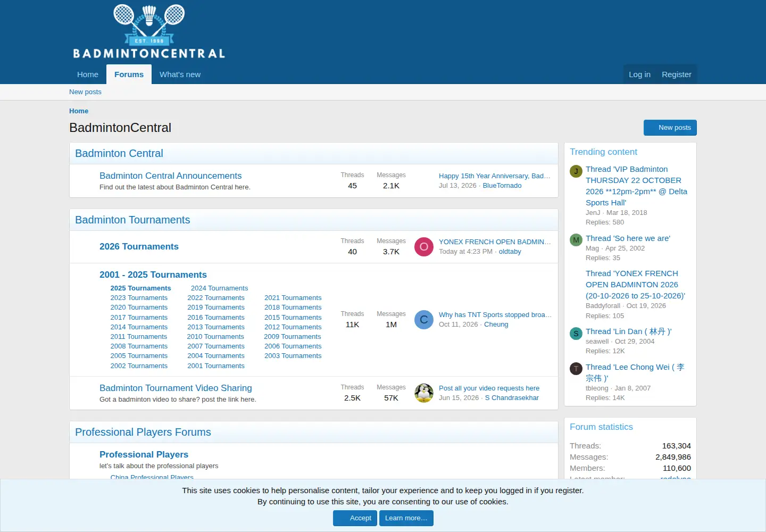Open 'Why has TNT Sports stopped broa…' post
This screenshot has height=532, width=766.
coord(495,315)
